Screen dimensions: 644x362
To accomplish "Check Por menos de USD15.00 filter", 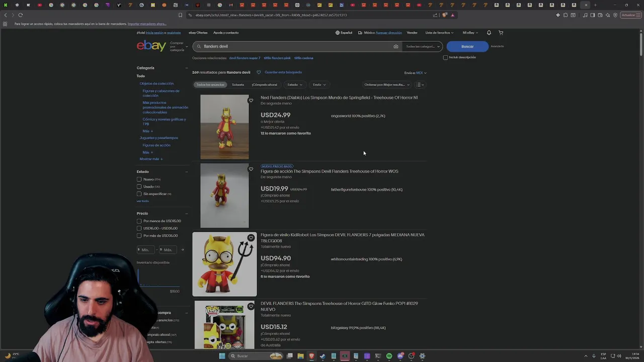I will pos(139,221).
